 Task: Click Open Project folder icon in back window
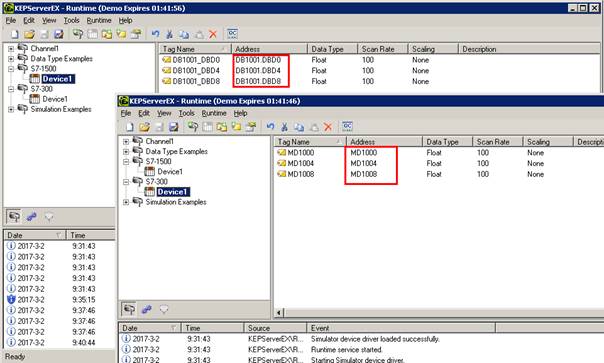point(29,34)
